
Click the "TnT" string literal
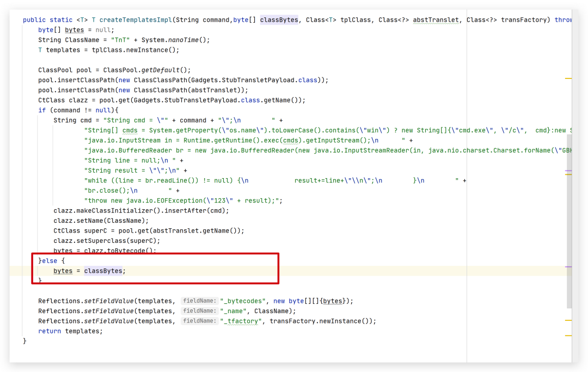(x=120, y=40)
